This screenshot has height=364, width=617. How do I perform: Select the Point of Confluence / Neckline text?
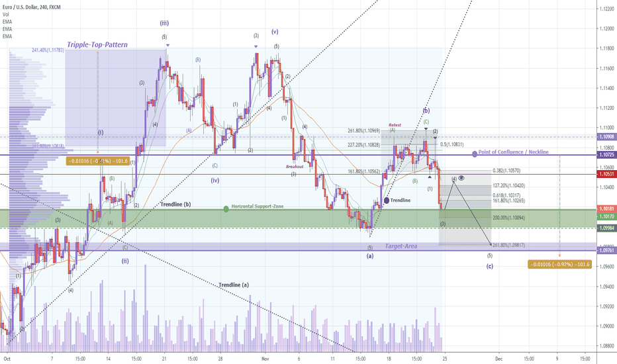click(x=513, y=152)
